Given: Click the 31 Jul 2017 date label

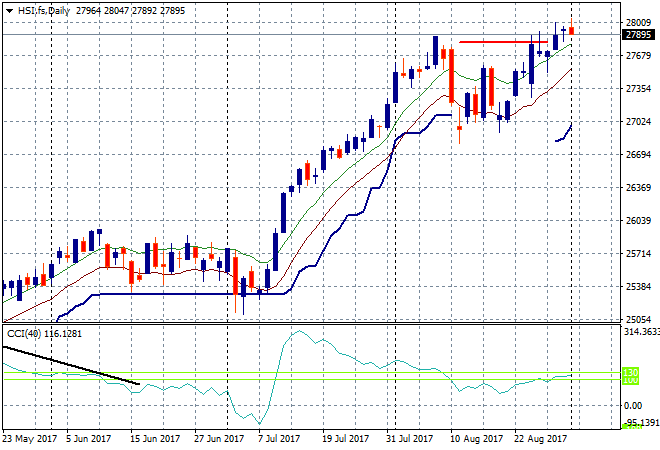Looking at the screenshot, I should coord(406,438).
